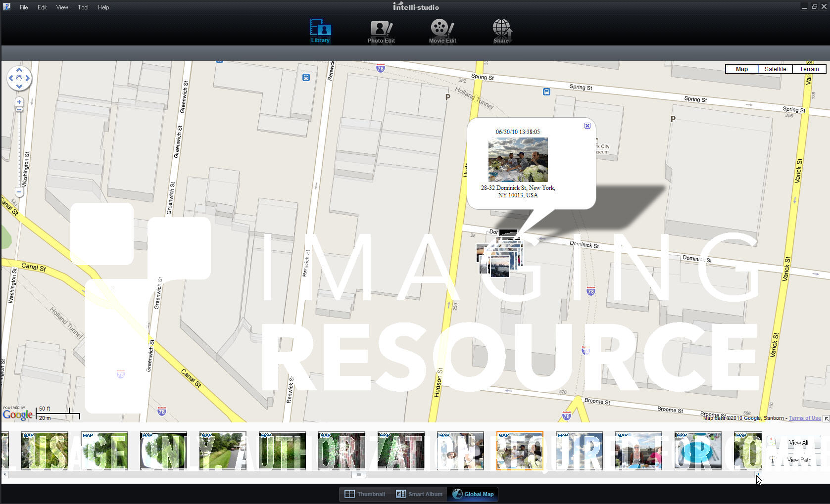
Task: Click the map zoom in plus button
Action: 19,102
